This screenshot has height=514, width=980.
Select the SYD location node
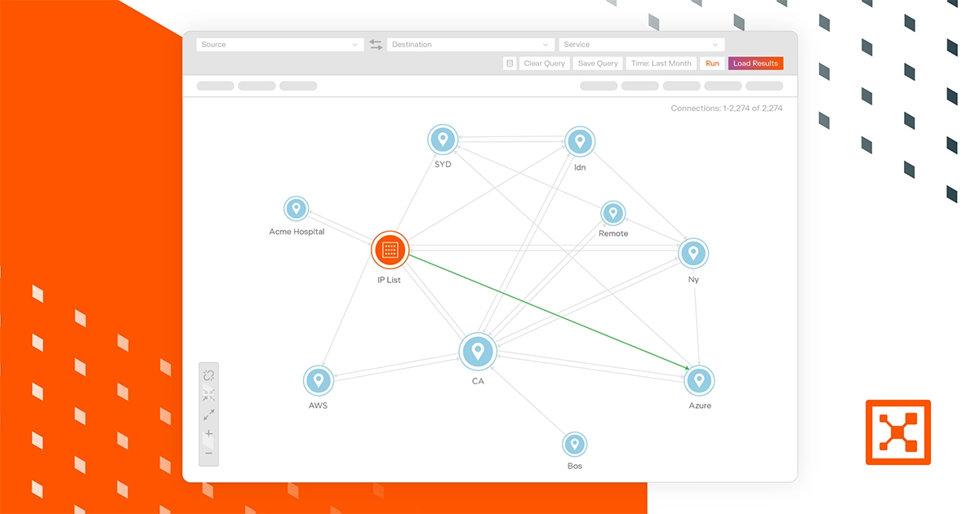coord(443,139)
